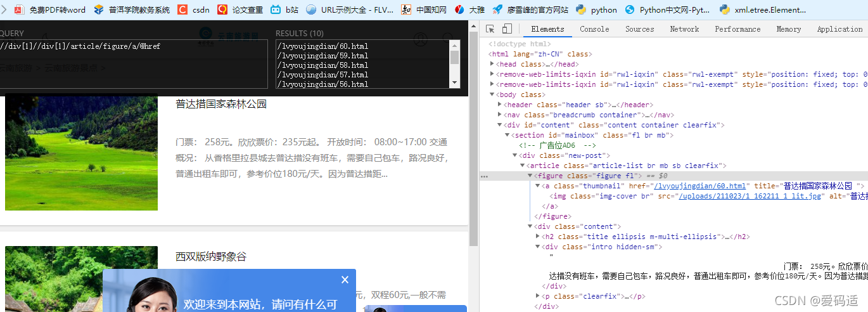The image size is (868, 312).
Task: Collapse the selected figure element node
Action: [x=530, y=176]
